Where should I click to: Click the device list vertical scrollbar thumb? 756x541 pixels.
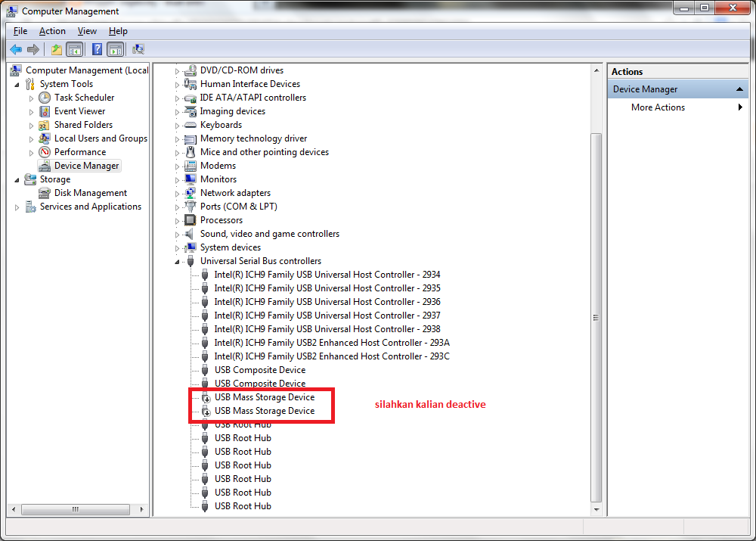[596, 317]
